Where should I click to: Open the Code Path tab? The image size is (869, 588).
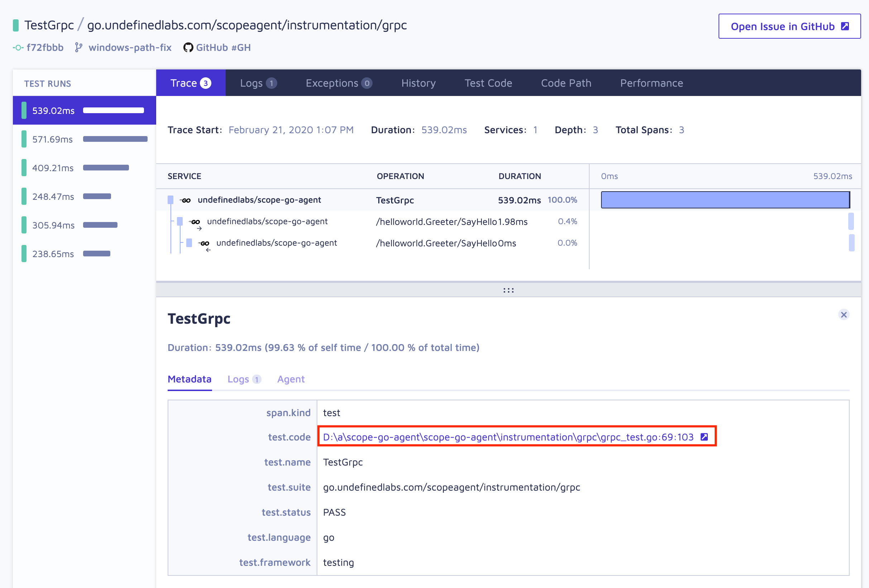click(x=566, y=83)
